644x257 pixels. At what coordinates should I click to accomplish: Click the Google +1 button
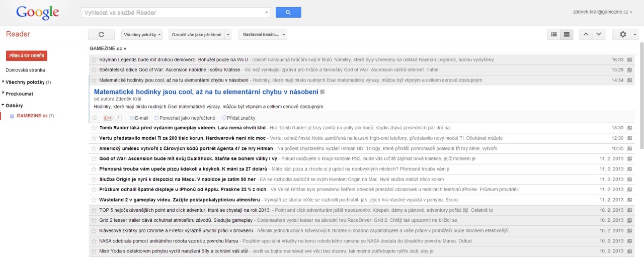pyautogui.click(x=108, y=118)
